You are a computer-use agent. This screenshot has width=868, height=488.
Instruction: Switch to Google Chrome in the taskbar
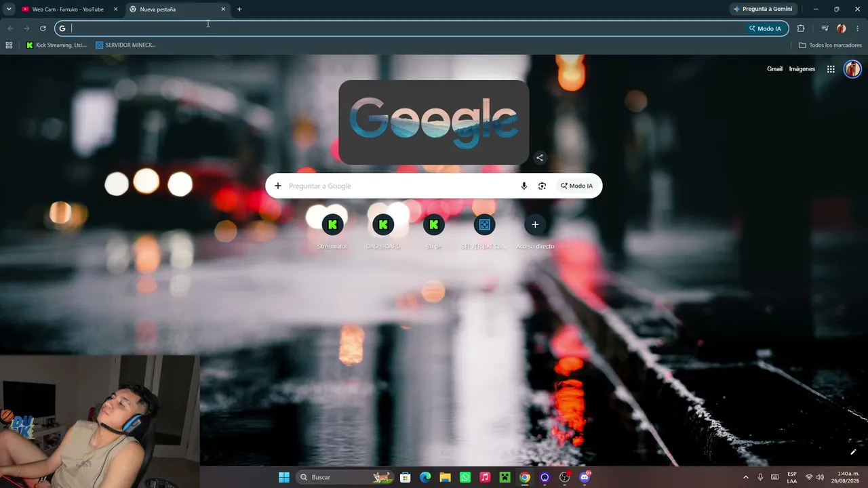(525, 477)
